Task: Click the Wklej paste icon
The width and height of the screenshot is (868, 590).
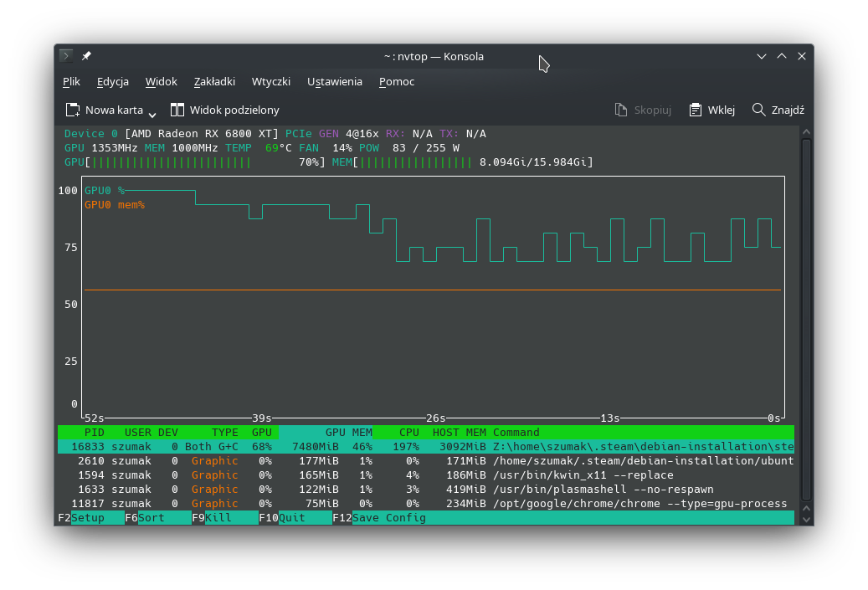Action: click(695, 110)
